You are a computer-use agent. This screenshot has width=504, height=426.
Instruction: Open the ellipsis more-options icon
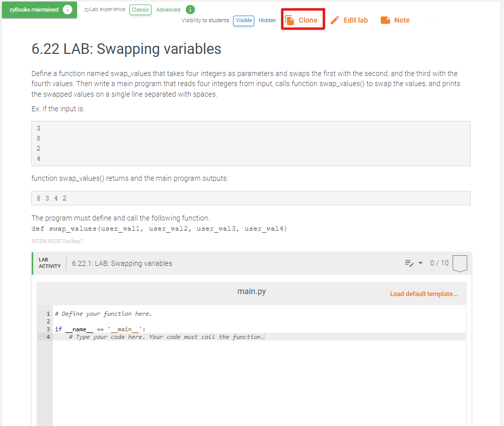(434, 18)
